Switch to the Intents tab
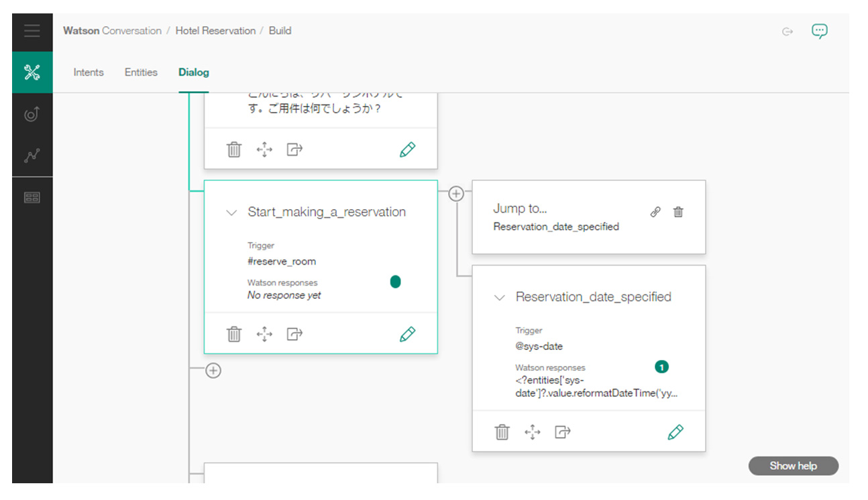868x500 pixels. [89, 72]
